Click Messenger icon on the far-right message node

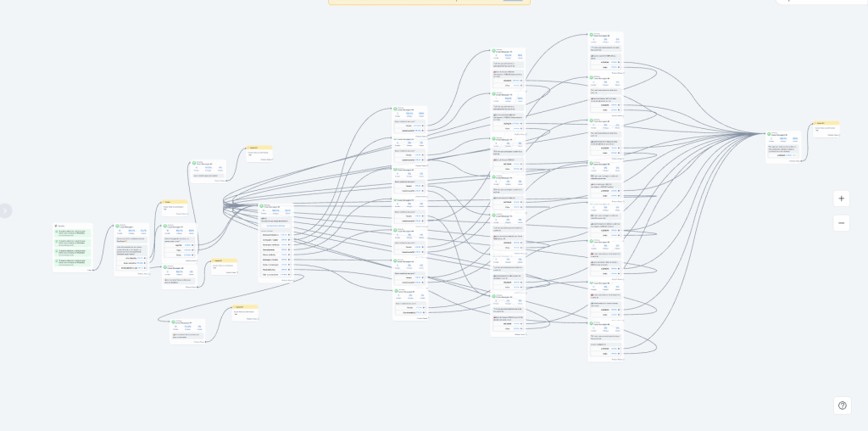(x=770, y=133)
